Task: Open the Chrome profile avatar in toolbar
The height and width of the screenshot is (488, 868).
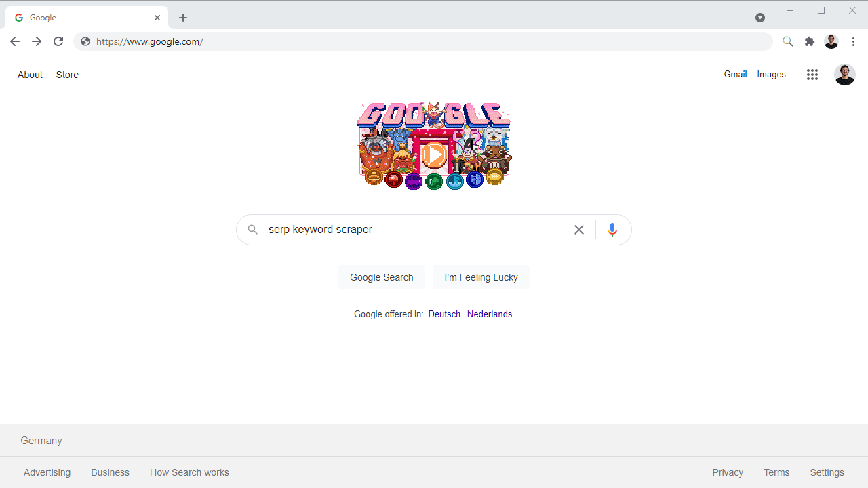Action: (831, 41)
